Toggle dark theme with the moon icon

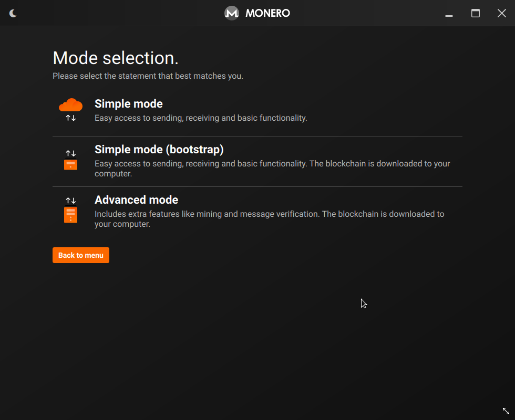pyautogui.click(x=13, y=13)
